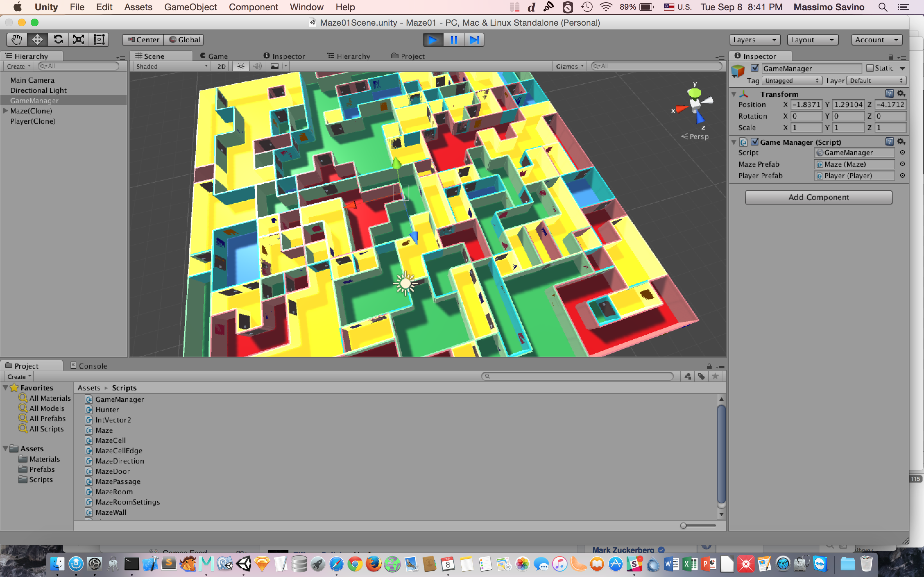Select the Scale tool

[79, 40]
